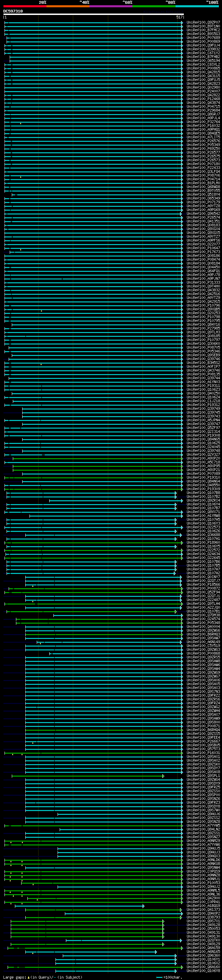Select UniRef100_Q9AXP2 label
The image size is (222, 980).
(203, 913)
